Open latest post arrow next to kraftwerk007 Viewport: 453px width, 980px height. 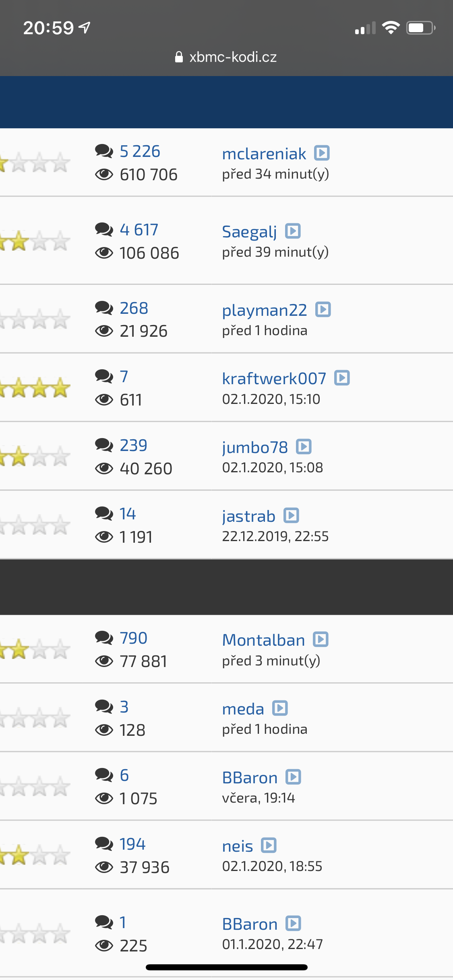tap(342, 378)
